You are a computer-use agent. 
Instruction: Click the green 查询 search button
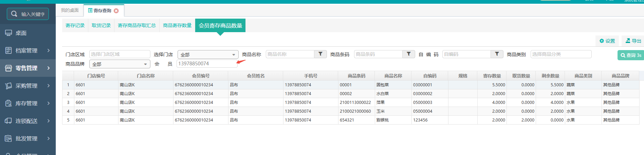tap(630, 55)
